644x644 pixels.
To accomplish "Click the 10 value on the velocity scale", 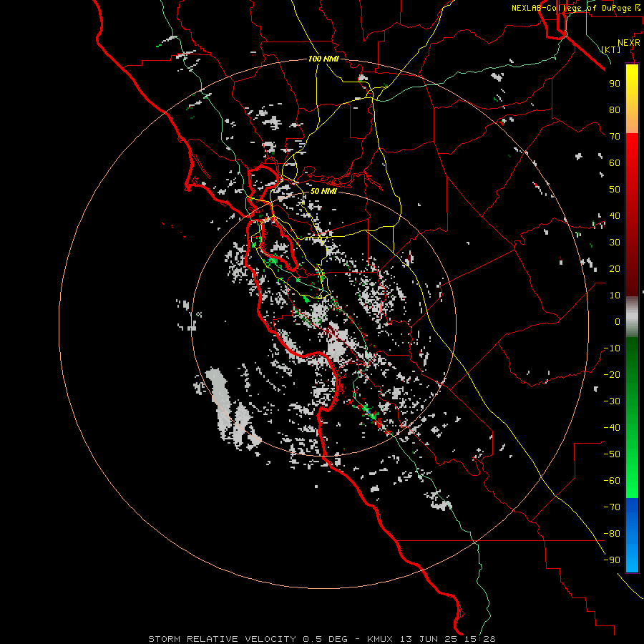I will 615,296.
